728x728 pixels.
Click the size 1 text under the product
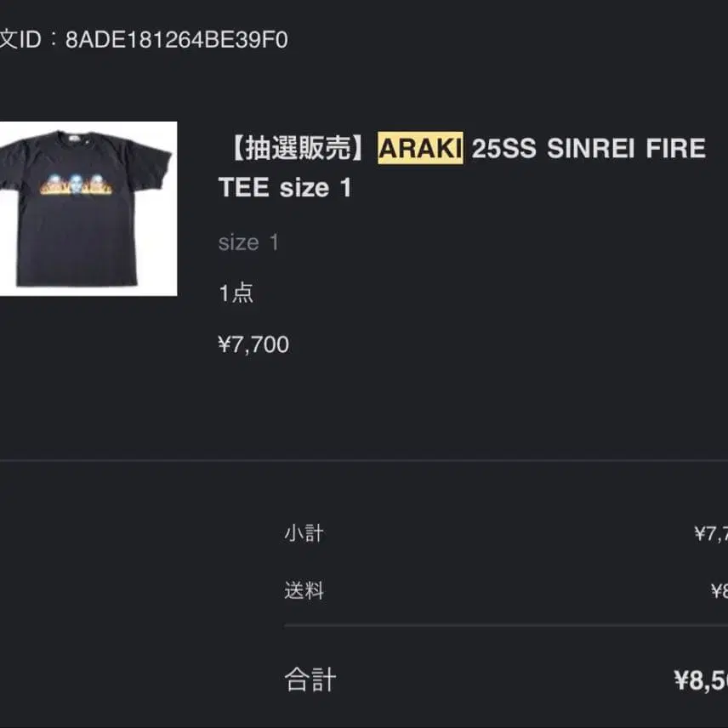[x=247, y=243]
